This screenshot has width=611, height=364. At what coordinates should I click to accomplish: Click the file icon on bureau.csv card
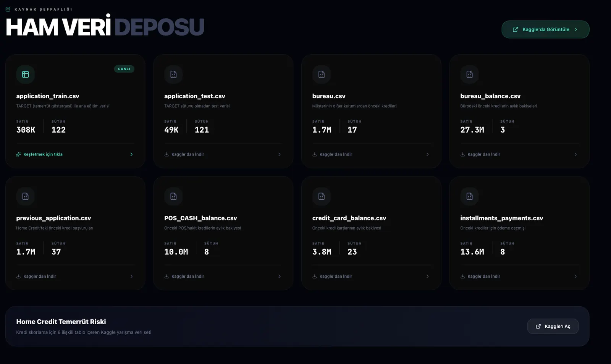321,74
